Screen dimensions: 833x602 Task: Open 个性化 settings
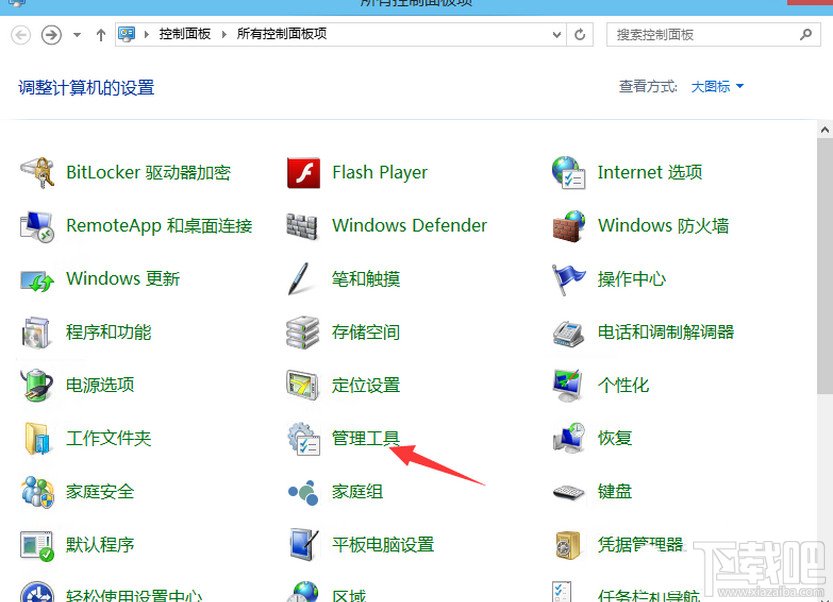click(x=628, y=385)
